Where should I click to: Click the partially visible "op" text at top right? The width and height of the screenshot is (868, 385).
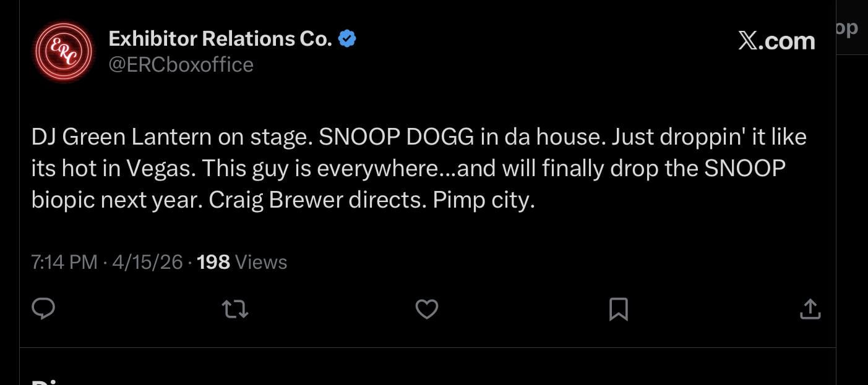(x=847, y=28)
